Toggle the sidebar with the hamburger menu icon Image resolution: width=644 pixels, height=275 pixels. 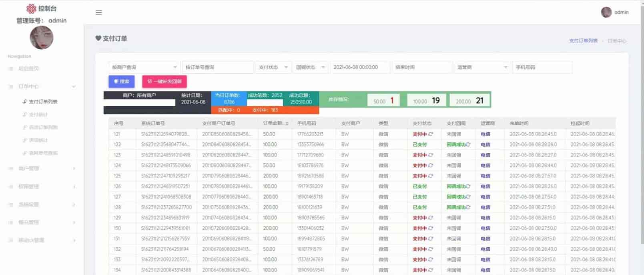click(99, 12)
